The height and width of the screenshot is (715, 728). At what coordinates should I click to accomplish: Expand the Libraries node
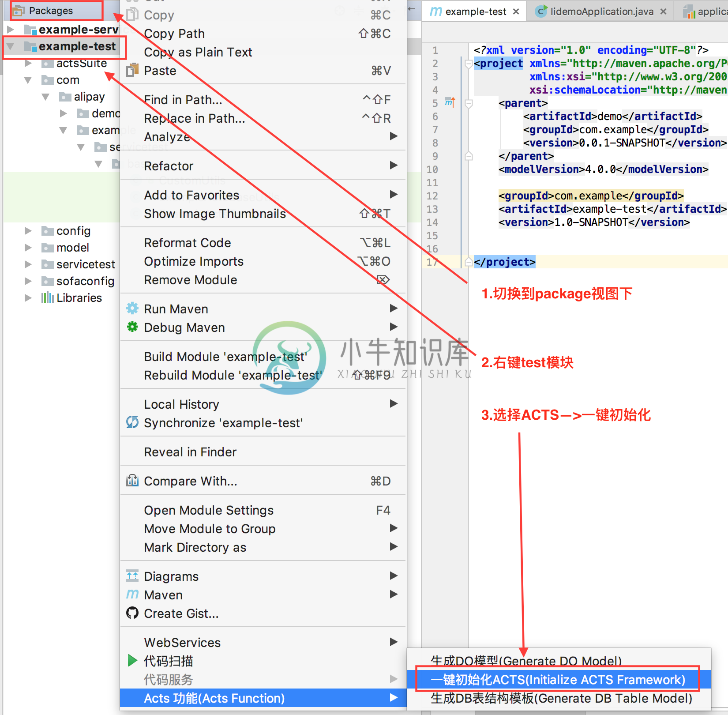[x=28, y=297]
